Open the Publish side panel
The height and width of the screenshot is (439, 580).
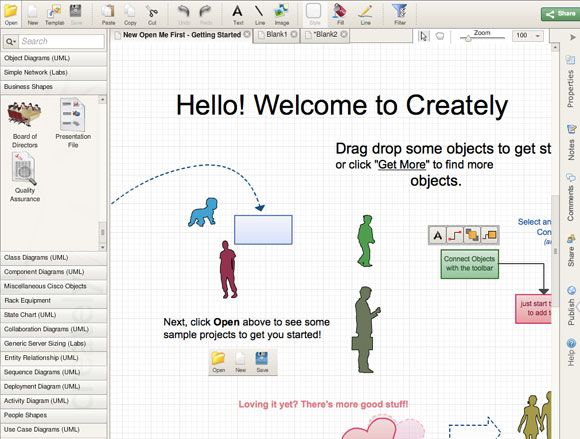571,305
